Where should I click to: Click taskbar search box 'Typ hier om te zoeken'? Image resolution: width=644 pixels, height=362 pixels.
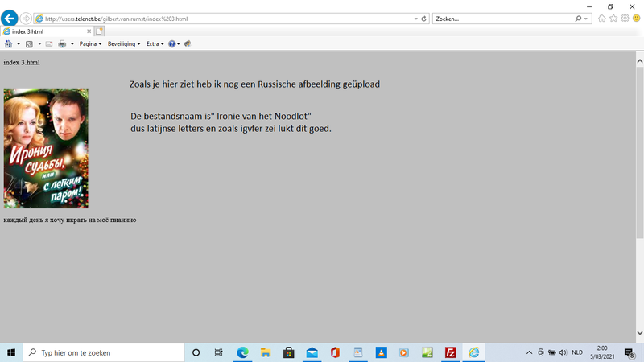pyautogui.click(x=104, y=352)
